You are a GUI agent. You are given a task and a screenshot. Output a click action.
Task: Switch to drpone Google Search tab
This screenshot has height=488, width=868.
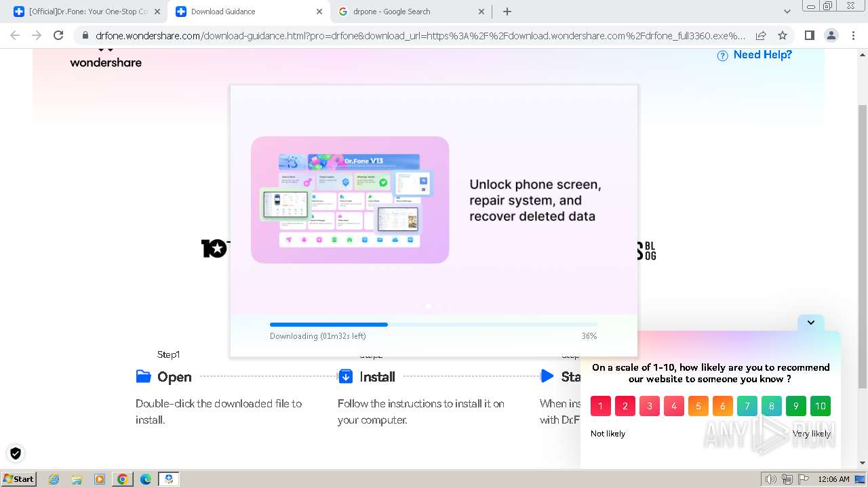click(410, 12)
